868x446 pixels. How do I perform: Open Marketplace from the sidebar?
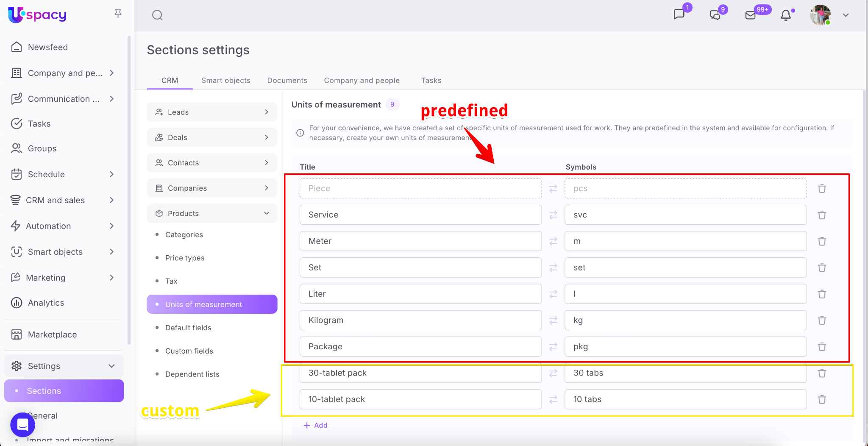pos(52,334)
